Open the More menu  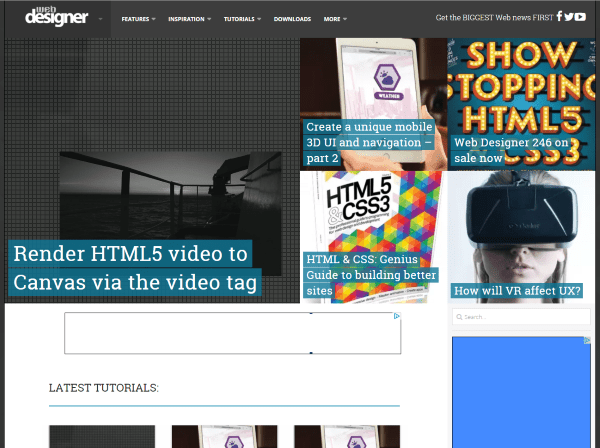coord(332,19)
